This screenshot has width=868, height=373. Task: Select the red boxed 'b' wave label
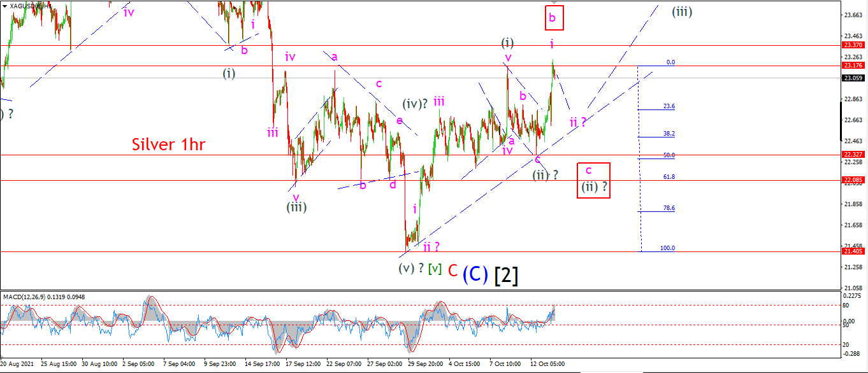tap(553, 18)
